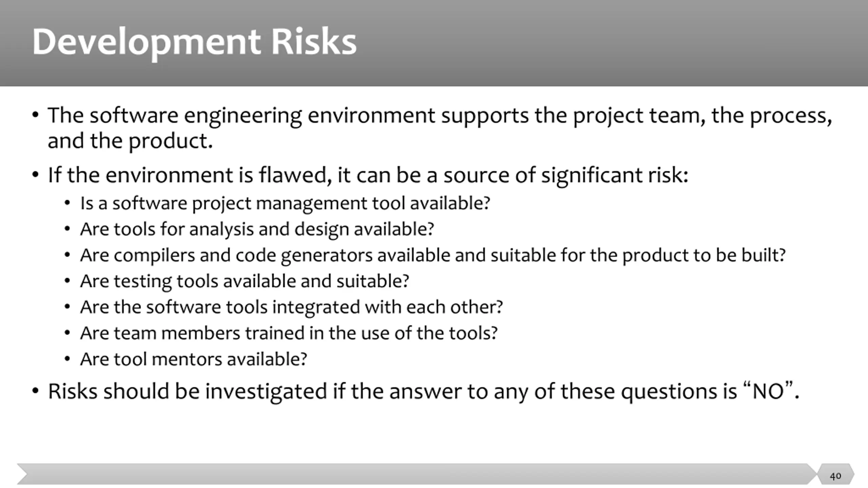Screen dimensions: 868x488
Task: Click the phrase 'significant risk:'
Action: coord(615,176)
